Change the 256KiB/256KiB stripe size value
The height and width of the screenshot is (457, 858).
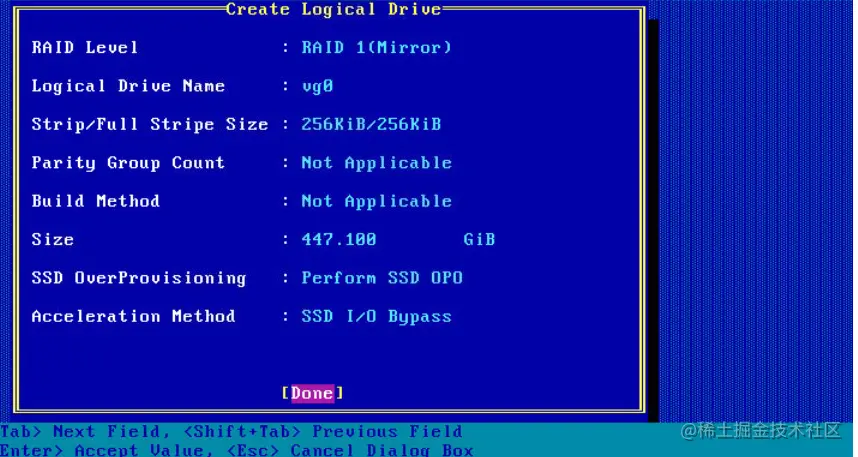pyautogui.click(x=372, y=124)
